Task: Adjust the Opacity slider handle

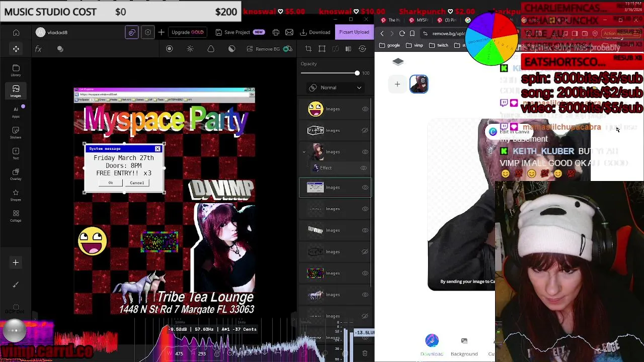Action: point(357,73)
